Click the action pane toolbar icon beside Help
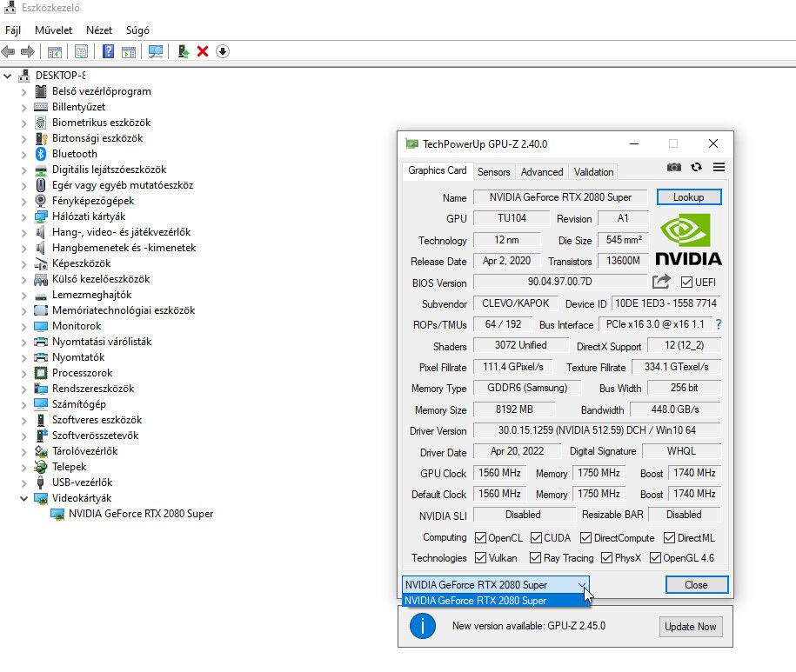796x672 pixels. [129, 51]
